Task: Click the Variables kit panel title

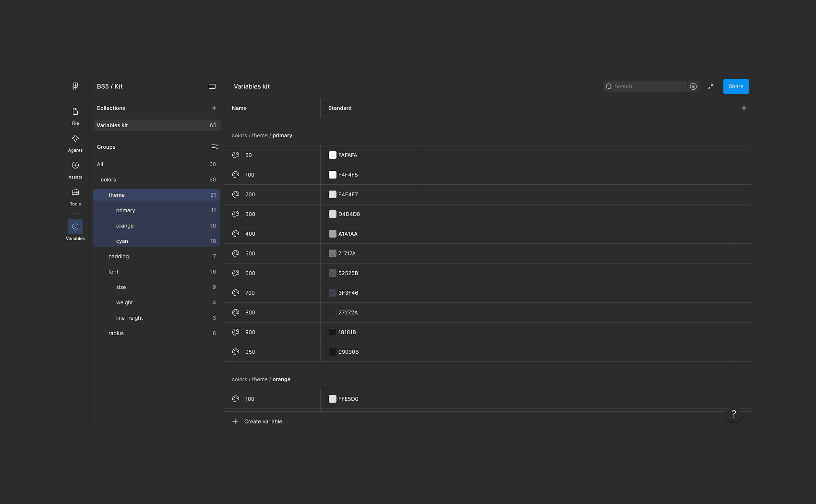Action: (x=252, y=86)
